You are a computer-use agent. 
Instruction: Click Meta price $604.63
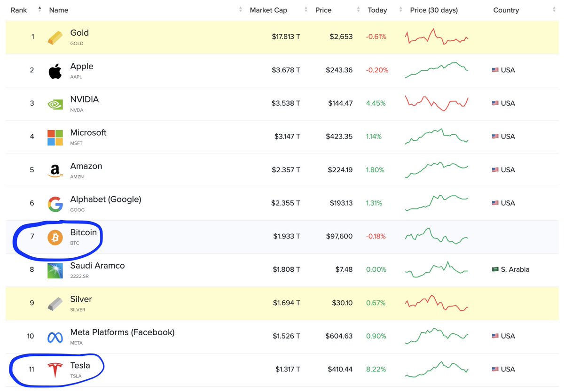(339, 336)
